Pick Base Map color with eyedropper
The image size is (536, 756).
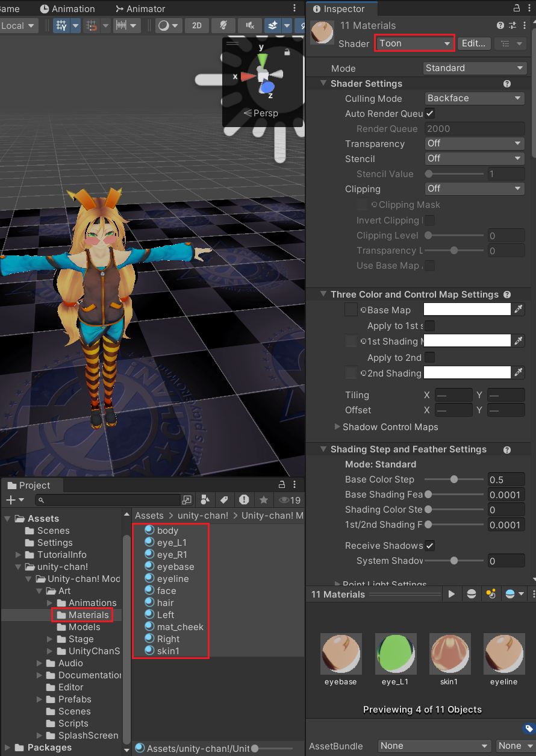point(519,310)
